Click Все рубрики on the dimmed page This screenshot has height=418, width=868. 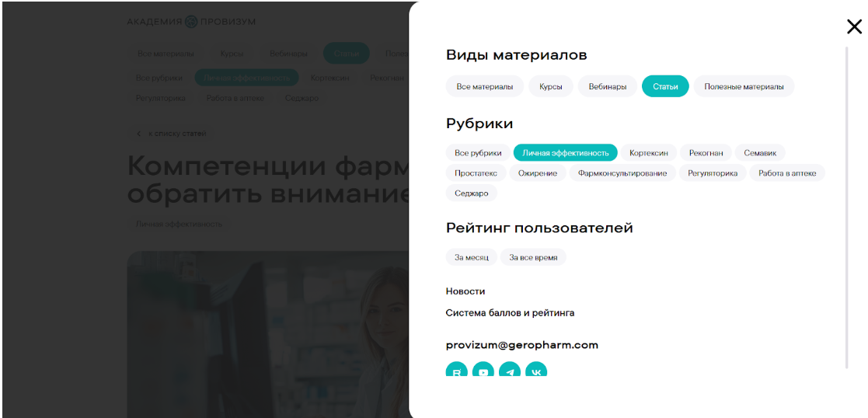pyautogui.click(x=159, y=78)
